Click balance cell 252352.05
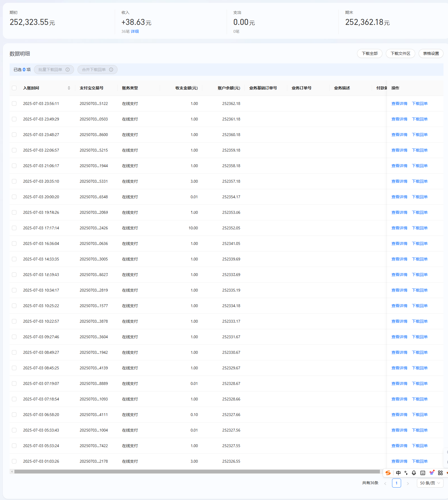This screenshot has width=448, height=500. click(x=231, y=228)
